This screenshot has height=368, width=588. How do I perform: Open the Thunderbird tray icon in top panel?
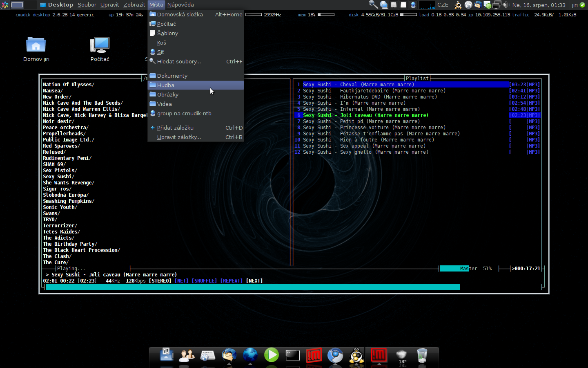[478, 5]
